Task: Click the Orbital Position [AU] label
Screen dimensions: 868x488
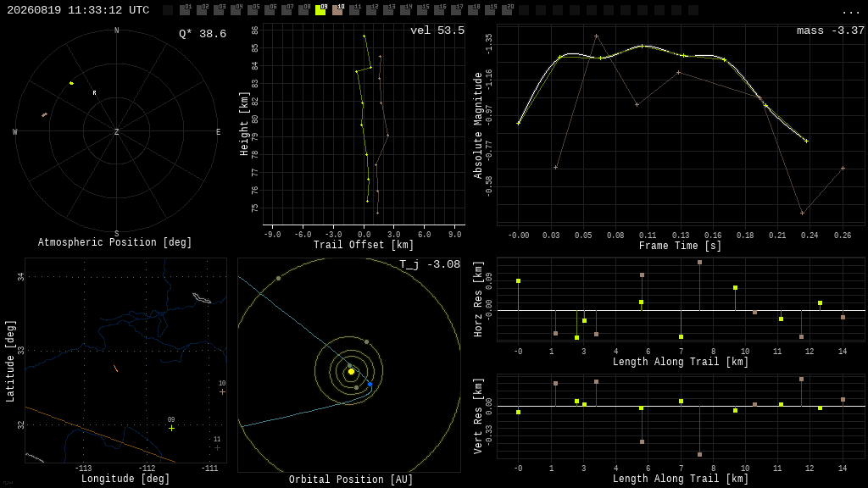Action: (351, 480)
